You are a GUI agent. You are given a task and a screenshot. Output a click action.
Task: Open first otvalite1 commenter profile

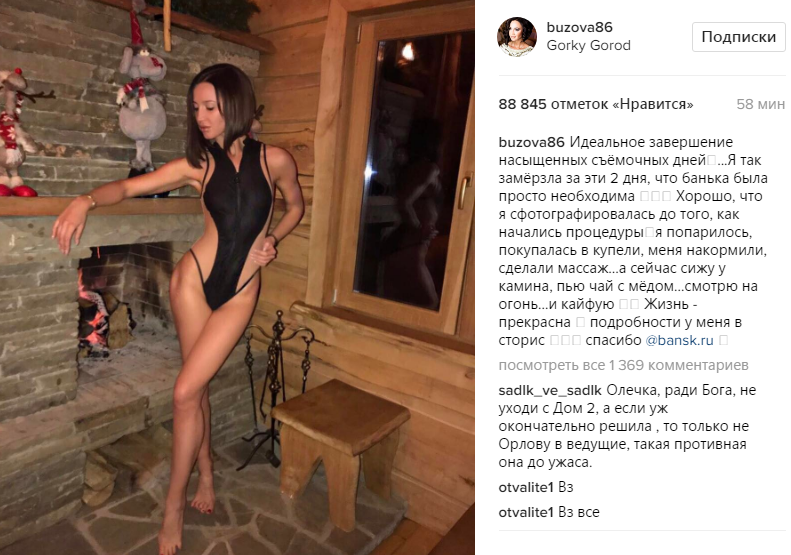point(526,487)
